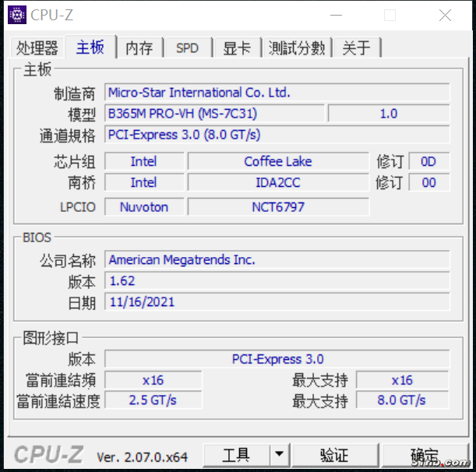
Task: Click the 验证 button
Action: (x=335, y=455)
